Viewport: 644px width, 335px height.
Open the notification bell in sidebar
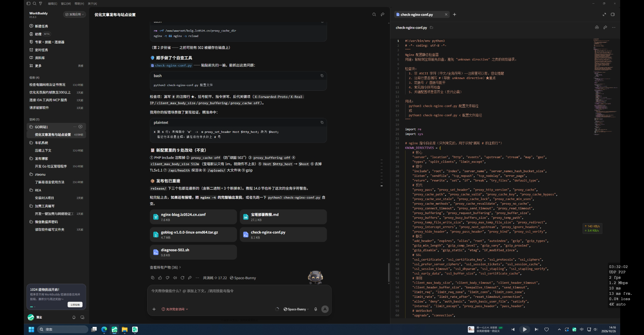(x=74, y=317)
